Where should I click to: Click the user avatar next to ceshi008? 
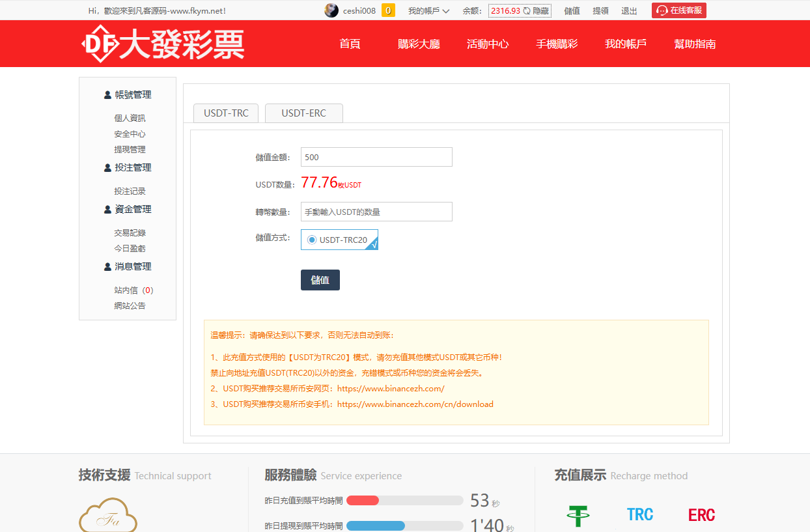[x=331, y=10]
